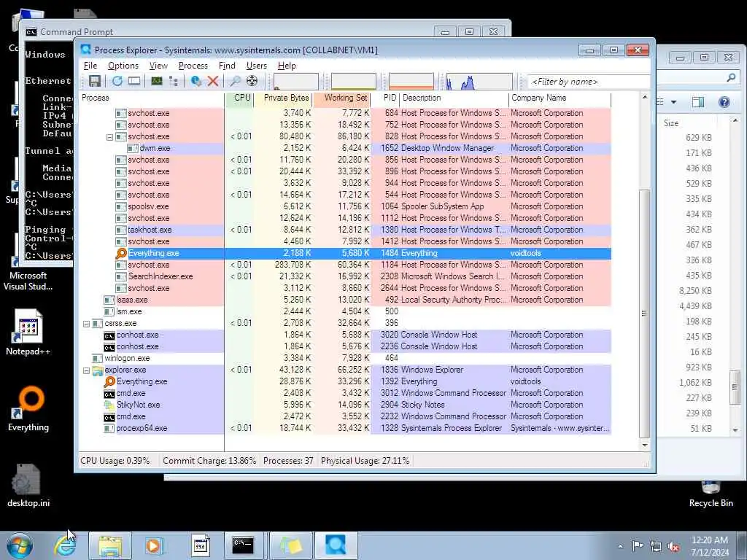Click the physical memory mini graph with orange line
This screenshot has height=560, width=747.
(411, 82)
